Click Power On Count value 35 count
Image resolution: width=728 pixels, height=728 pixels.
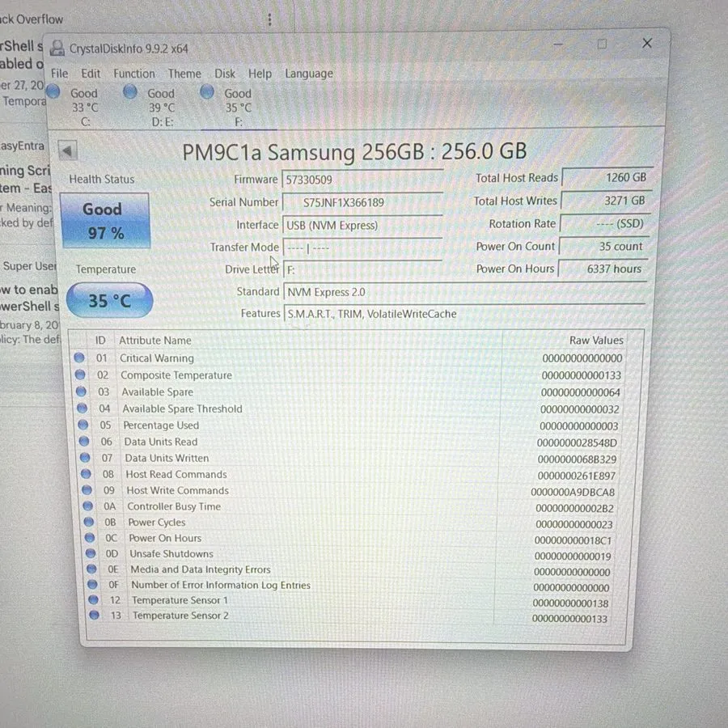(603, 246)
